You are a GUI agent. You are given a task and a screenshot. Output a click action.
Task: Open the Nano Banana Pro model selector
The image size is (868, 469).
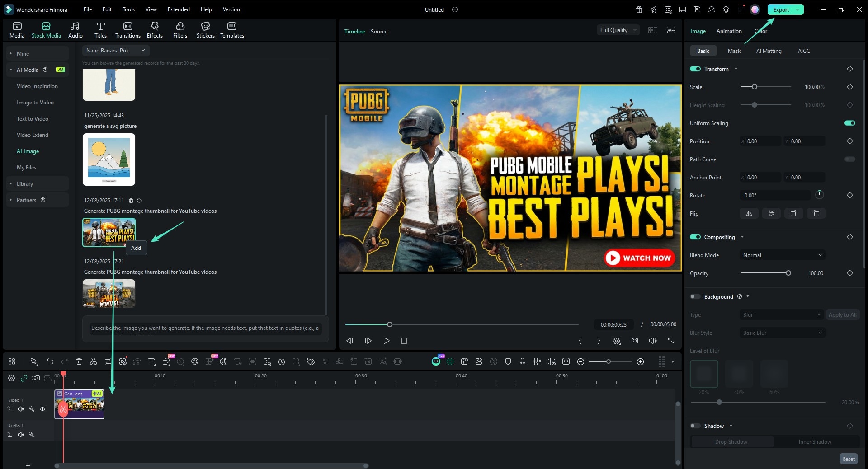pos(115,51)
